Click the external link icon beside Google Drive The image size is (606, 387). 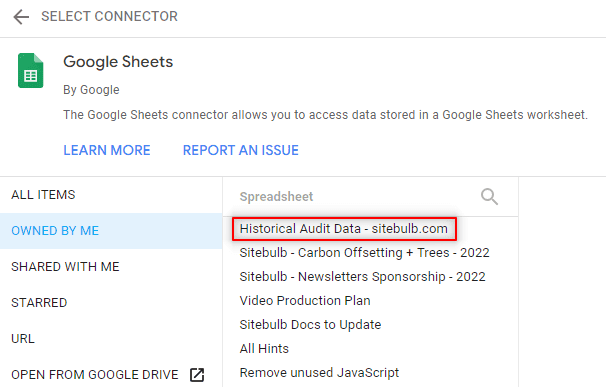point(197,375)
